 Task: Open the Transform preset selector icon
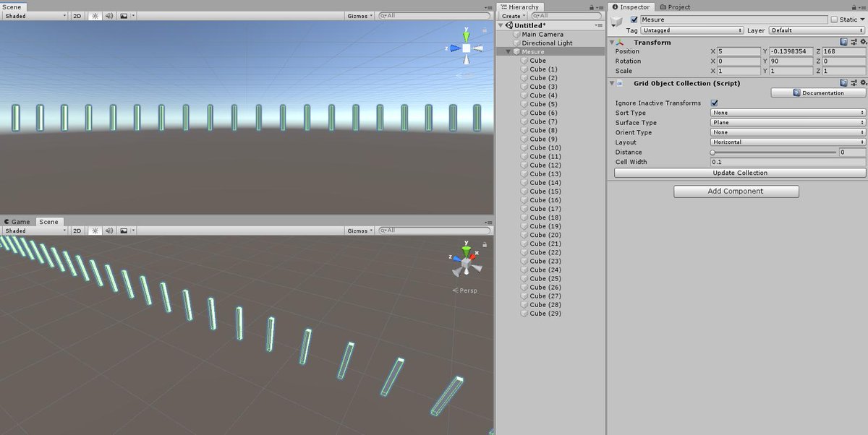(853, 42)
